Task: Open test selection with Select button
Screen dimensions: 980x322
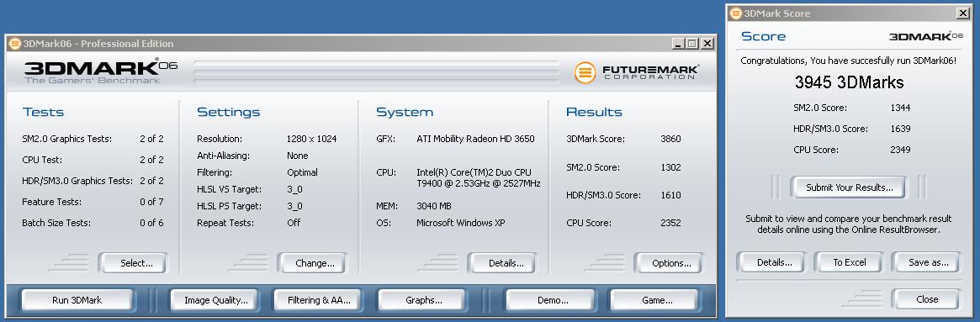Action: pyautogui.click(x=133, y=263)
